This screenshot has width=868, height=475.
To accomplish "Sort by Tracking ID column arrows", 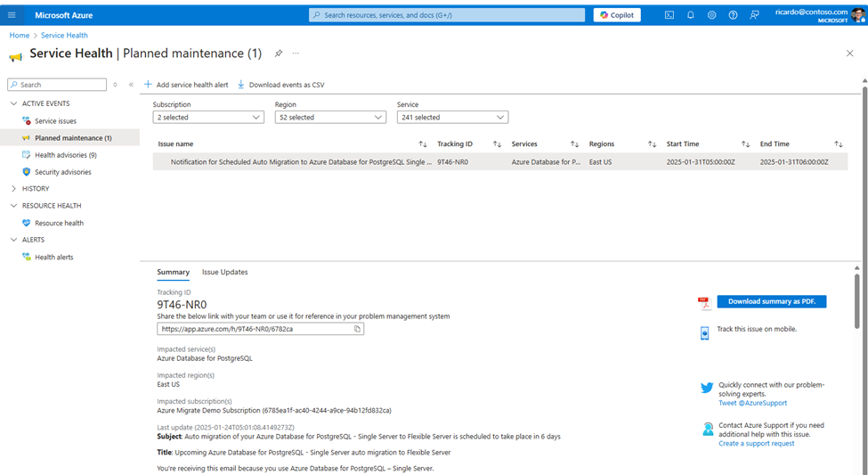I will click(x=497, y=144).
